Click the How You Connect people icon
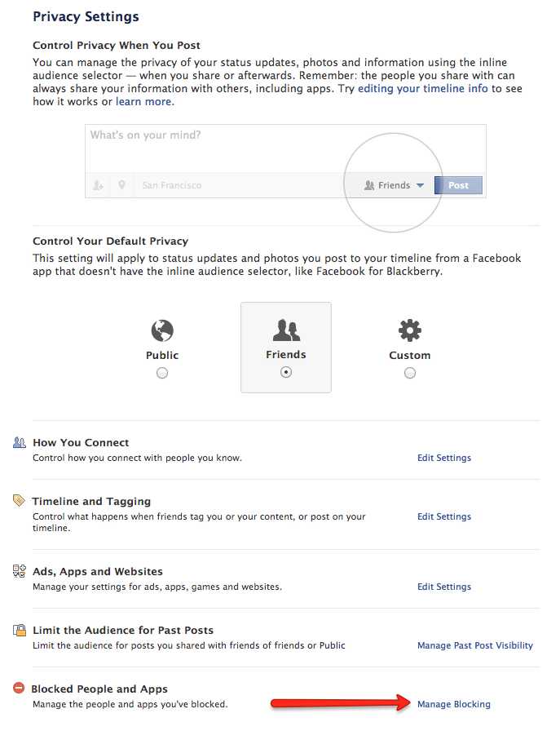The height and width of the screenshot is (731, 560). point(20,442)
